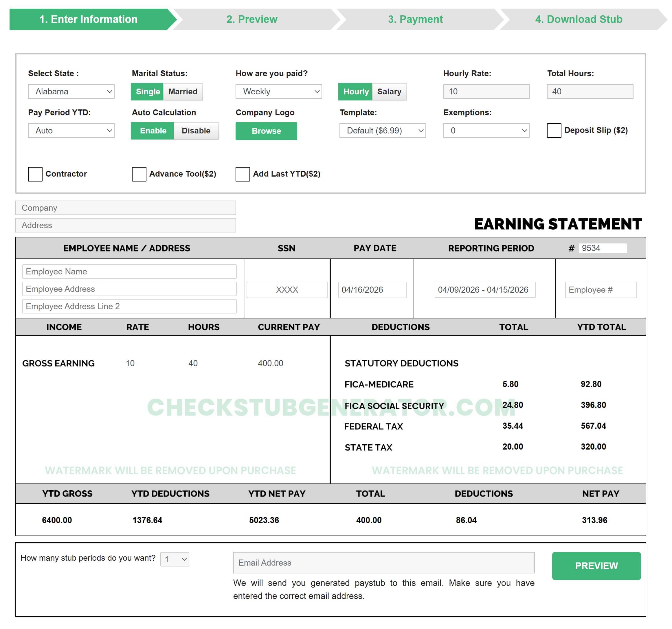Switch to the 3. Payment step
This screenshot has width=672, height=629.
pyautogui.click(x=415, y=19)
